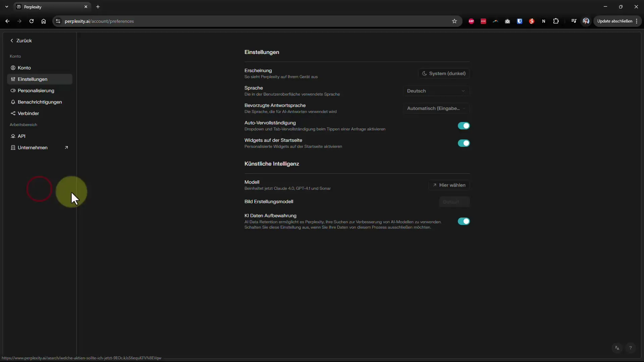Open the Bild Erstellungsmodell Default dropdown
The width and height of the screenshot is (644, 362).
pyautogui.click(x=454, y=202)
